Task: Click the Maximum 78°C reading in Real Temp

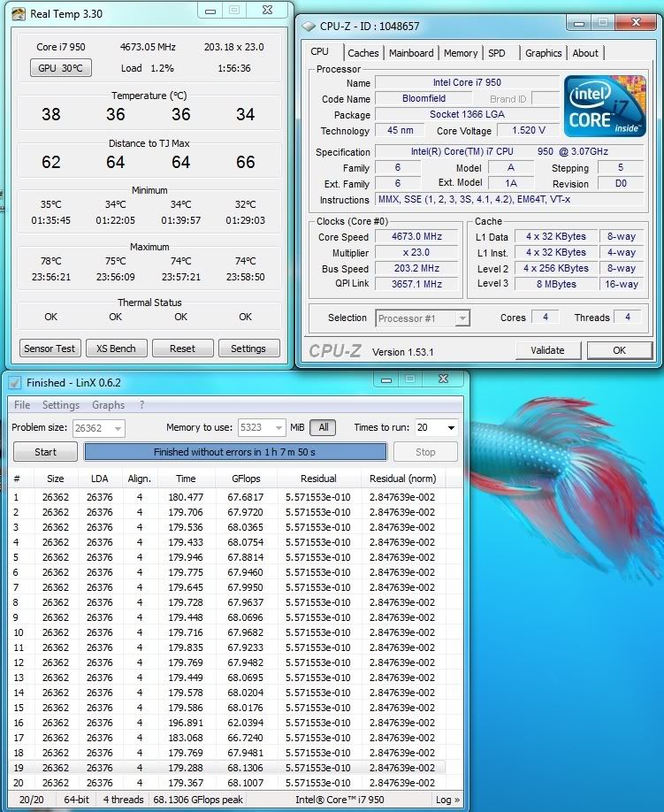Action: (50, 261)
